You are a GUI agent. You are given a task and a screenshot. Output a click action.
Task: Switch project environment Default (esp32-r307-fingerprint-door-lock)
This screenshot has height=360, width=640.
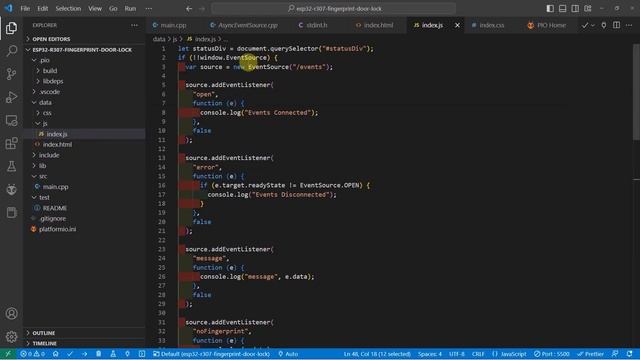click(x=211, y=354)
